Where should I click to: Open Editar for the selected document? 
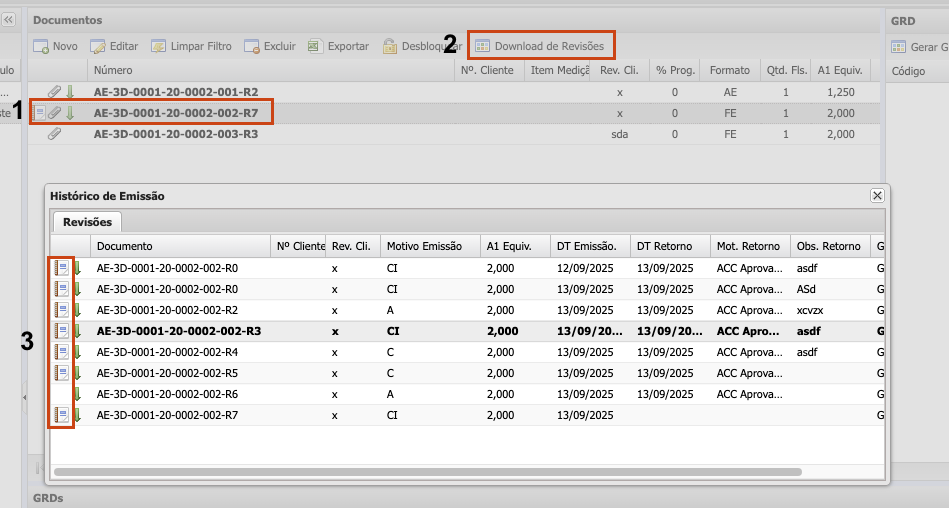click(x=114, y=46)
